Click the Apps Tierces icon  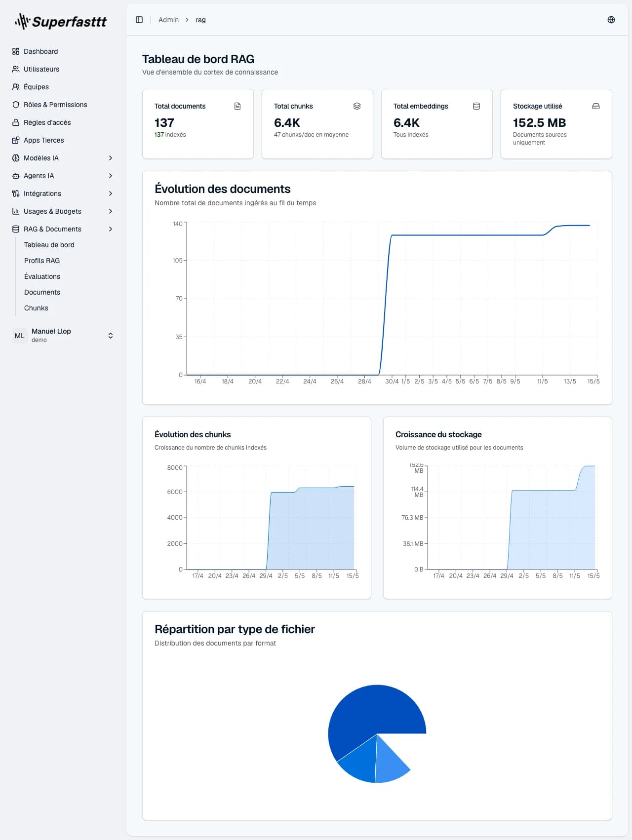pyautogui.click(x=16, y=140)
